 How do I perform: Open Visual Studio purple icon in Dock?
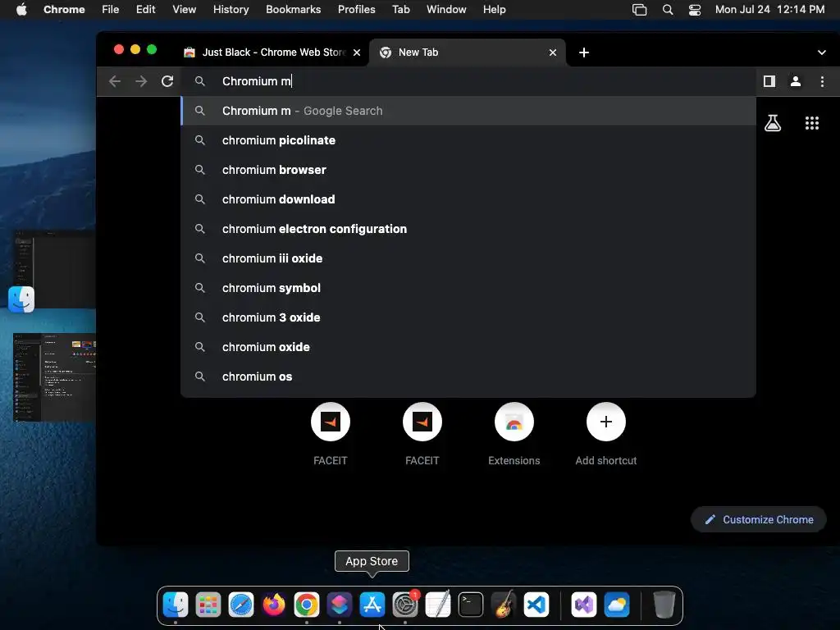pyautogui.click(x=584, y=605)
